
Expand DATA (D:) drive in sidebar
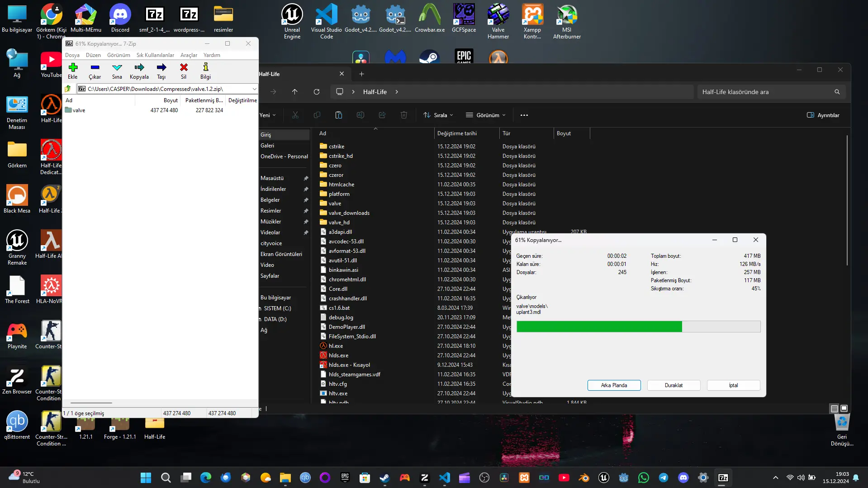pyautogui.click(x=260, y=319)
